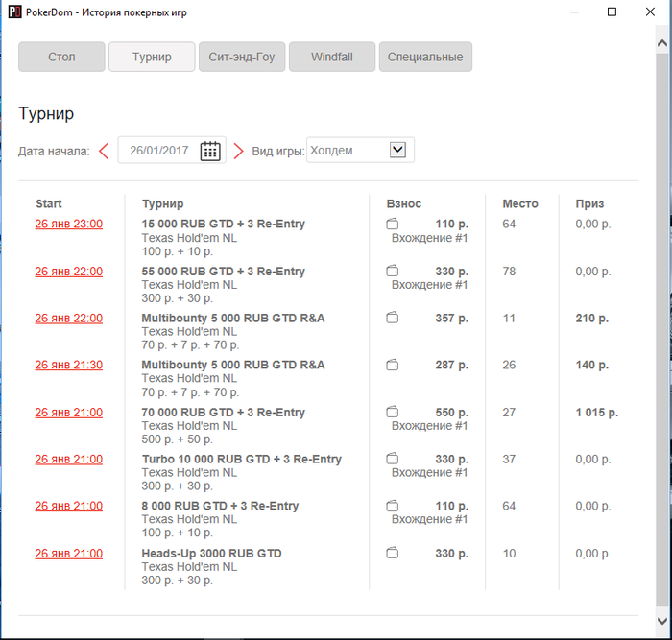Click wallet icon for Heads-Up 3000 RUB row
This screenshot has height=640, width=672.
coord(392,553)
